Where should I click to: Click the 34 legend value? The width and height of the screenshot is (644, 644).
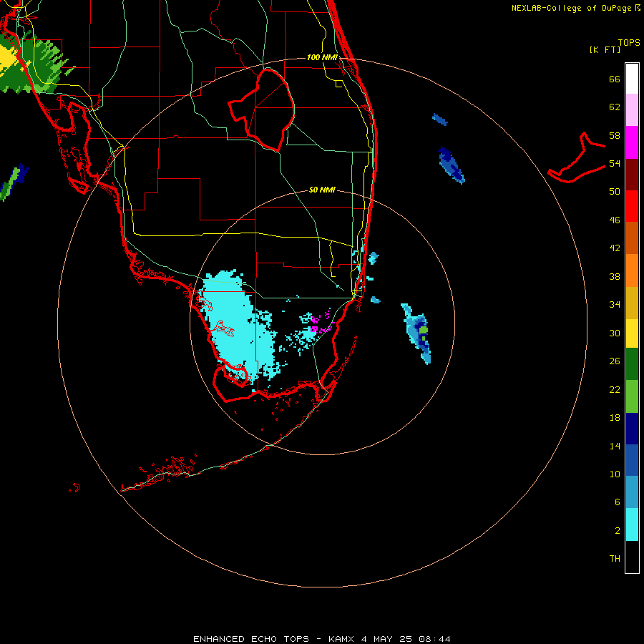(615, 305)
